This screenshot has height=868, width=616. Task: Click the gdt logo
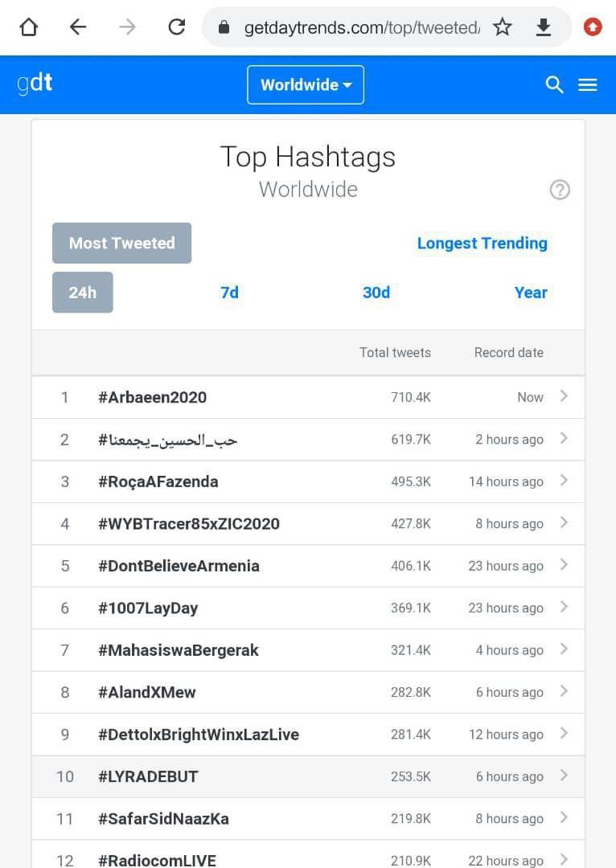coord(35,83)
